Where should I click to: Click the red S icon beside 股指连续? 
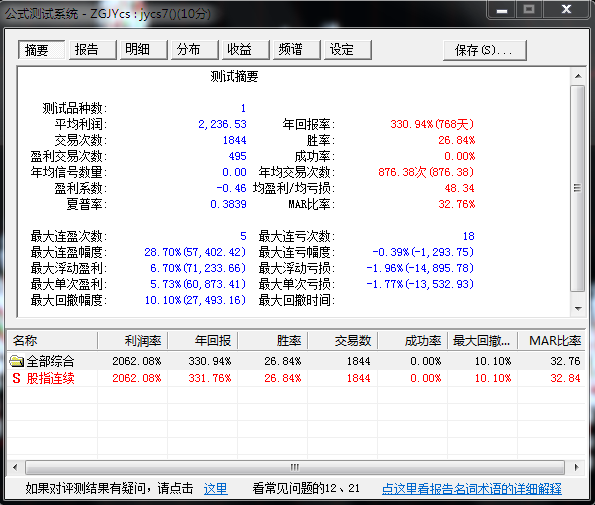(x=16, y=378)
